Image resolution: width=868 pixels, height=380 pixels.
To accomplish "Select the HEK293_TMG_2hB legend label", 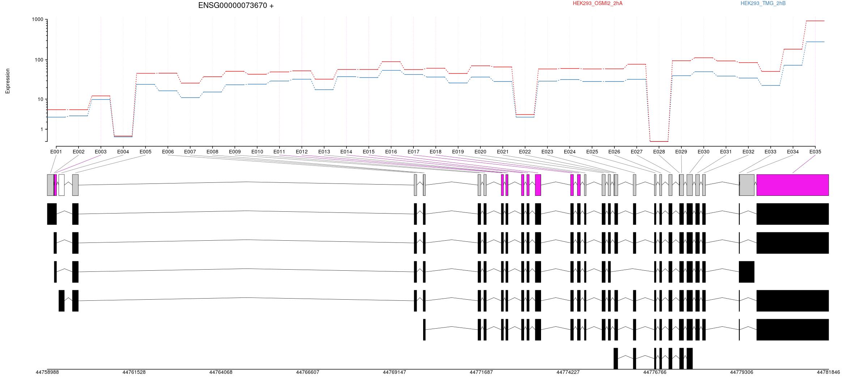I will click(763, 3).
